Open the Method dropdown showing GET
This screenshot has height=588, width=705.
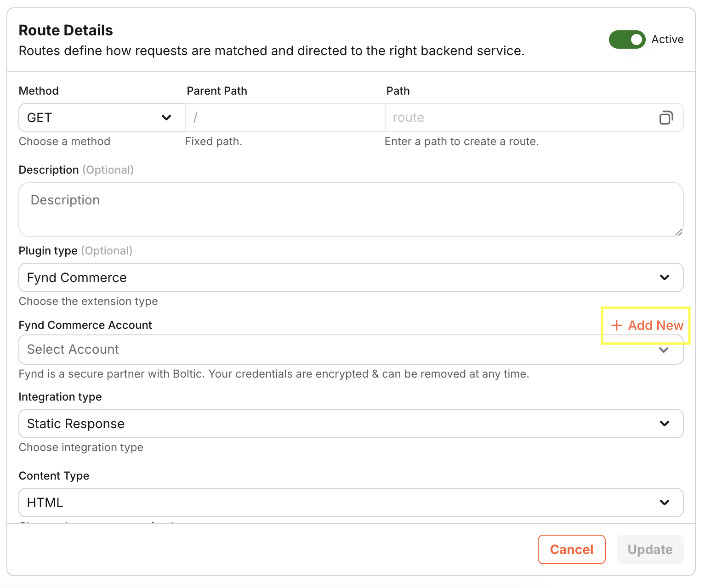click(x=102, y=118)
